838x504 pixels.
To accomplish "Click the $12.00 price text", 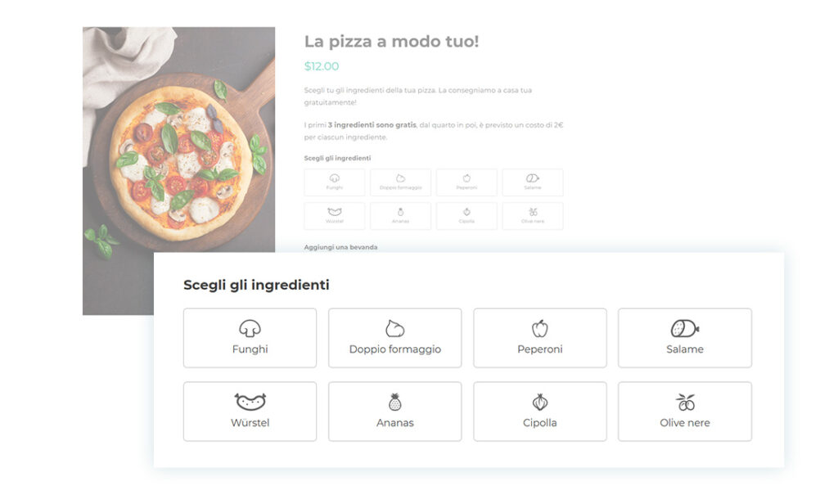I will [321, 66].
